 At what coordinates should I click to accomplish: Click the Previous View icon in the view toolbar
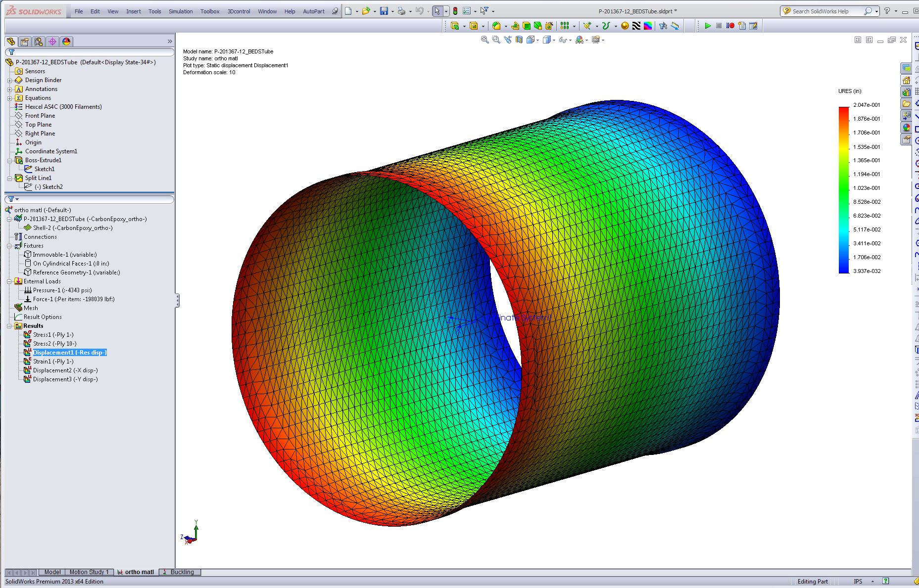coord(508,40)
